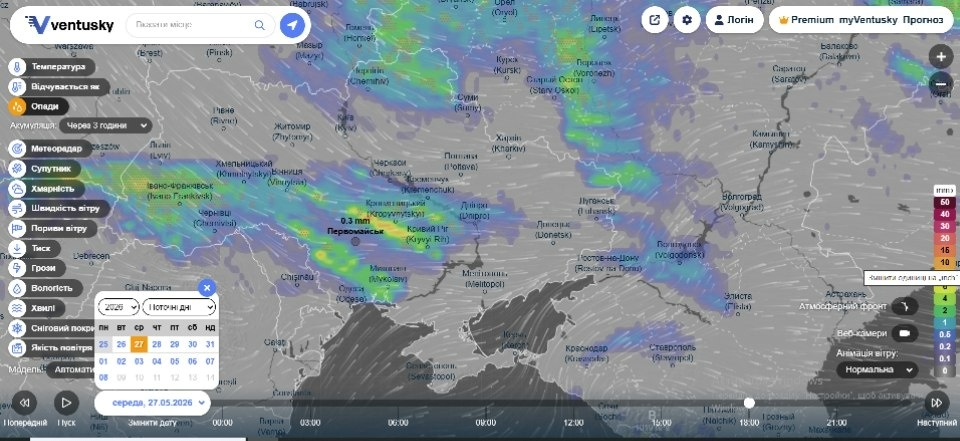Click the timeline slider handle near 18:00
Screen dimensions: 960x441
click(749, 403)
